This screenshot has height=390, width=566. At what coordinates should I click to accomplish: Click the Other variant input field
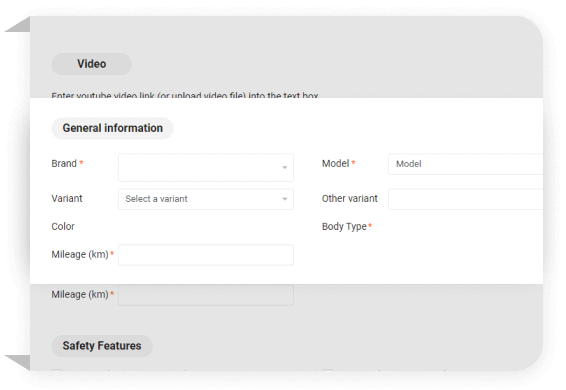pyautogui.click(x=466, y=199)
